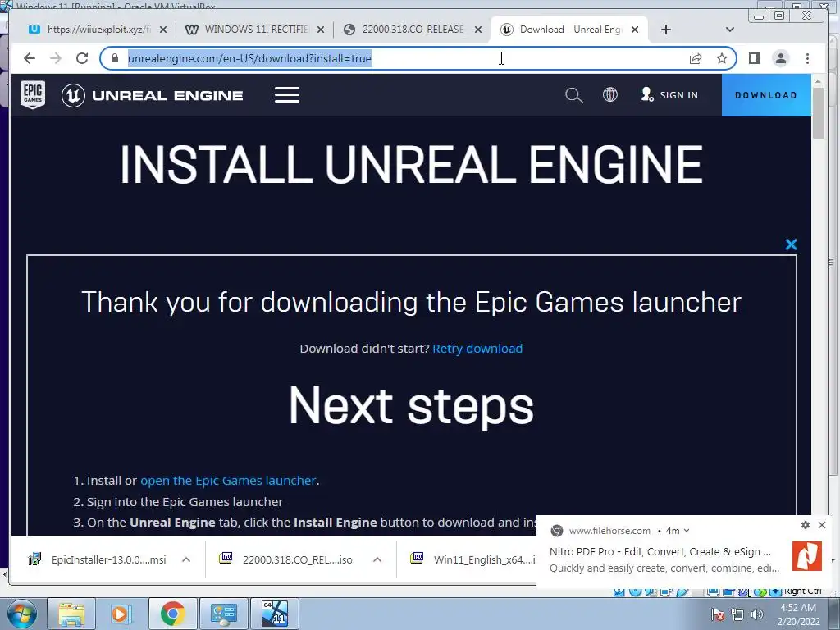Bookmark this page with the star

tap(722, 58)
